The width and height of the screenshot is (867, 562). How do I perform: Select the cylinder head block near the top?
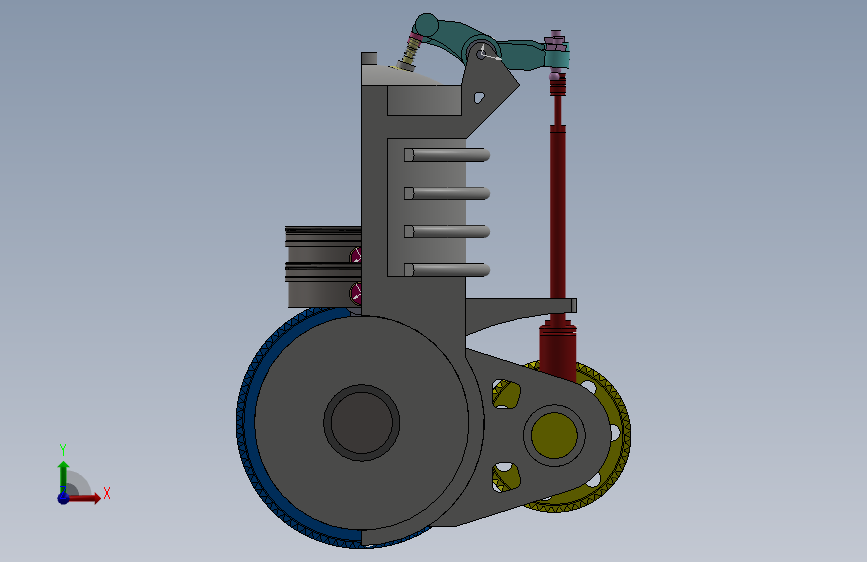click(x=424, y=101)
